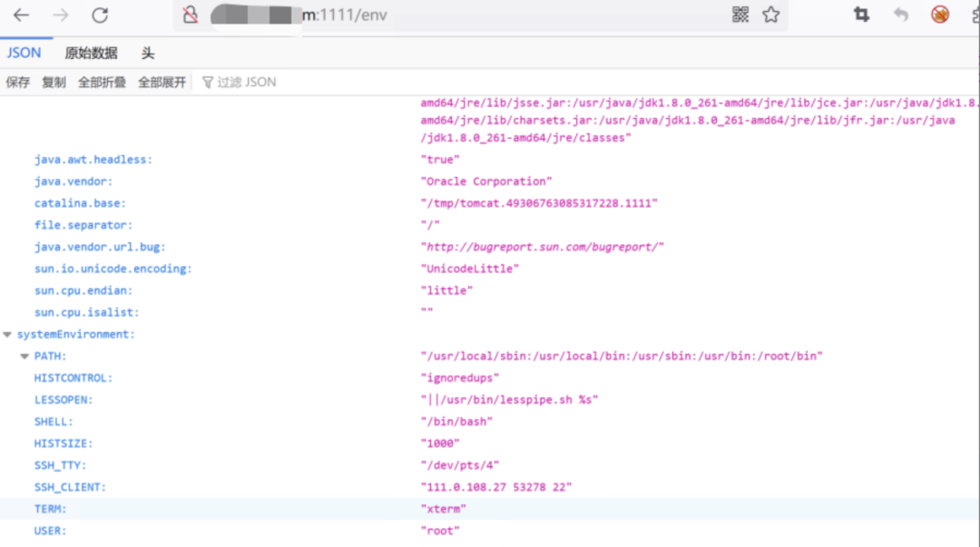This screenshot has height=547, width=980.
Task: Click the "/bin/bash" value
Action: [x=456, y=422]
